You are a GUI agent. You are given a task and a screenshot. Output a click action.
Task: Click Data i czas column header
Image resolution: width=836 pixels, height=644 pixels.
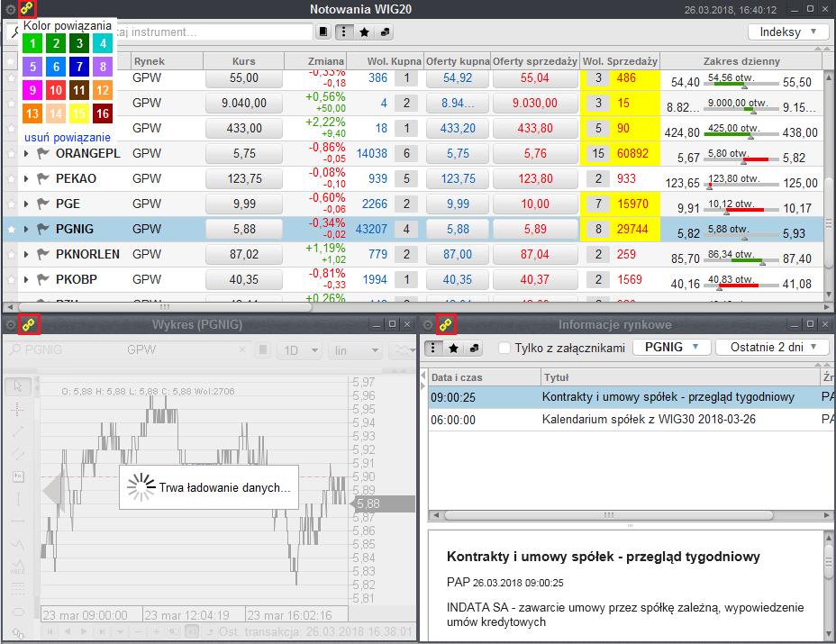(485, 377)
